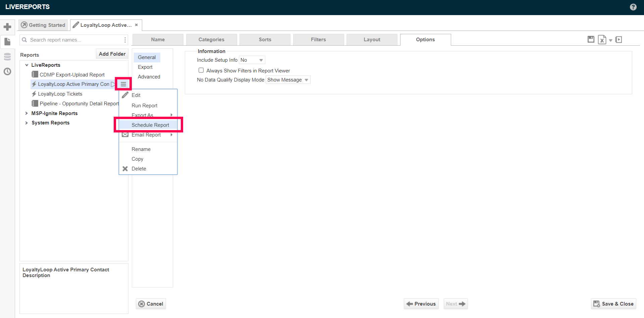Viewport: 644px width, 318px height.
Task: Choose Delete from context menu
Action: [x=148, y=169]
